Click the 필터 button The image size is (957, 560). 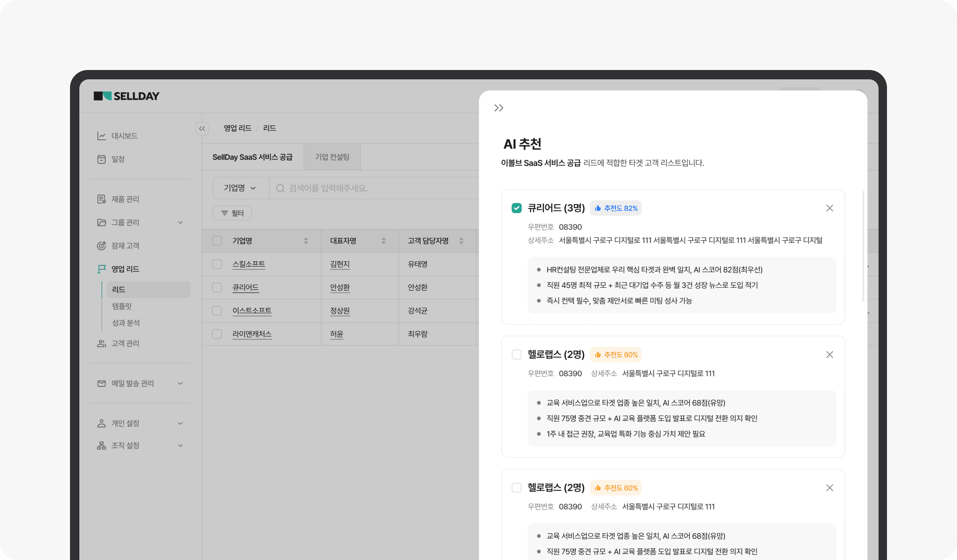pyautogui.click(x=232, y=213)
